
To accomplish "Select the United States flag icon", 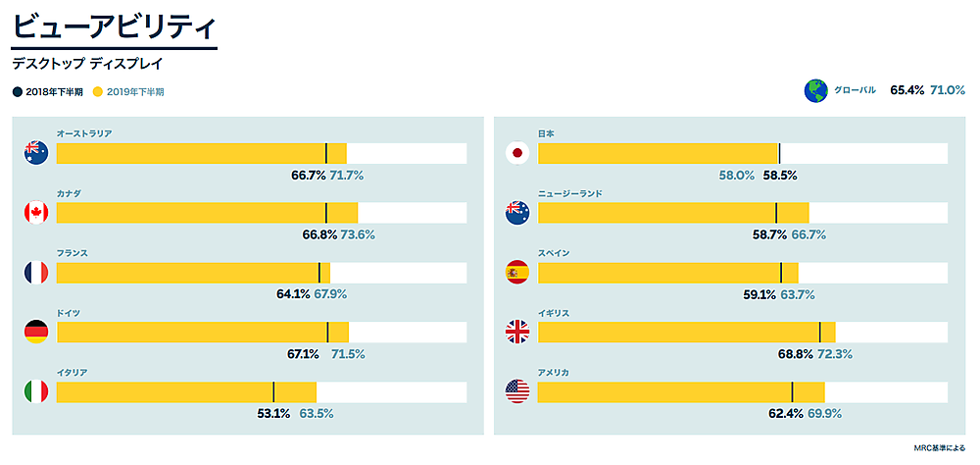I will pyautogui.click(x=517, y=392).
